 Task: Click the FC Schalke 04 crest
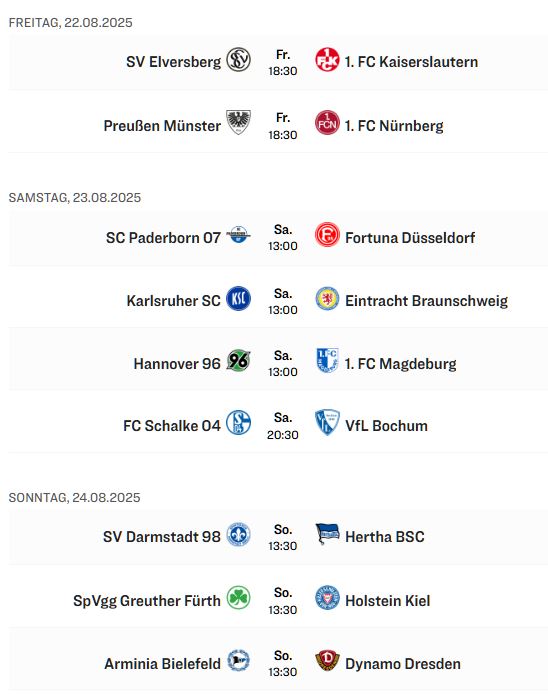pos(239,422)
